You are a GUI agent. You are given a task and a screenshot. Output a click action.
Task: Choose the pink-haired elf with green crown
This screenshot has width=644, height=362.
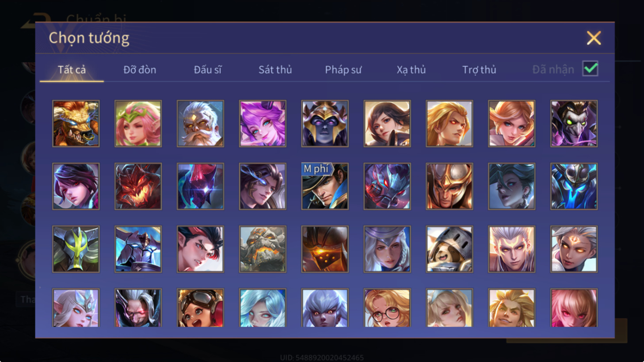pos(138,123)
